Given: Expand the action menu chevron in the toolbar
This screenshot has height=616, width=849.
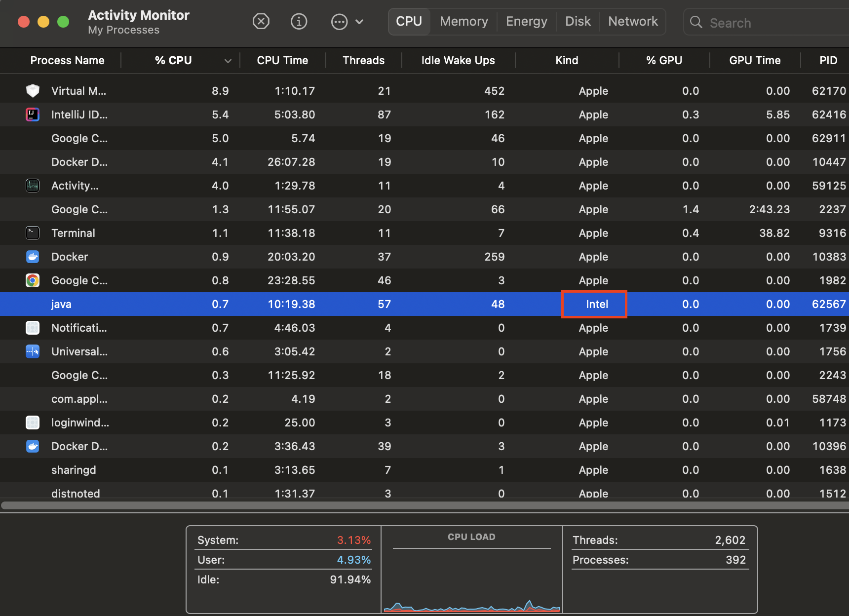Looking at the screenshot, I should (359, 22).
